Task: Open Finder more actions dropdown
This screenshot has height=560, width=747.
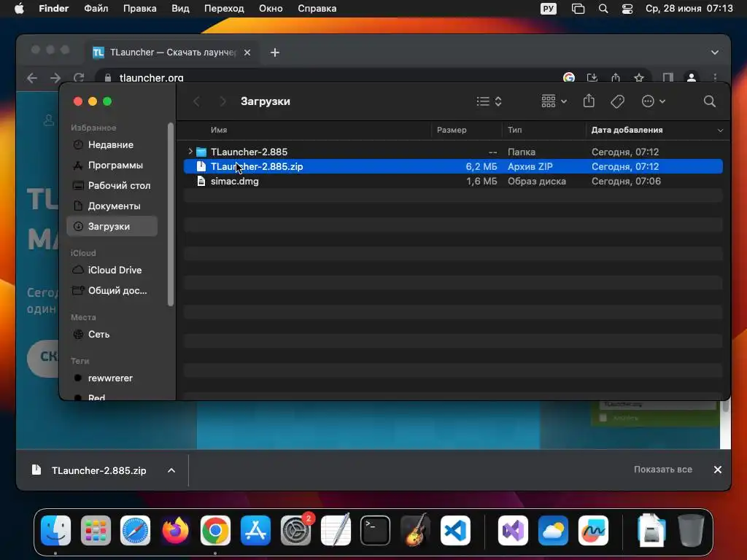Action: [x=653, y=101]
